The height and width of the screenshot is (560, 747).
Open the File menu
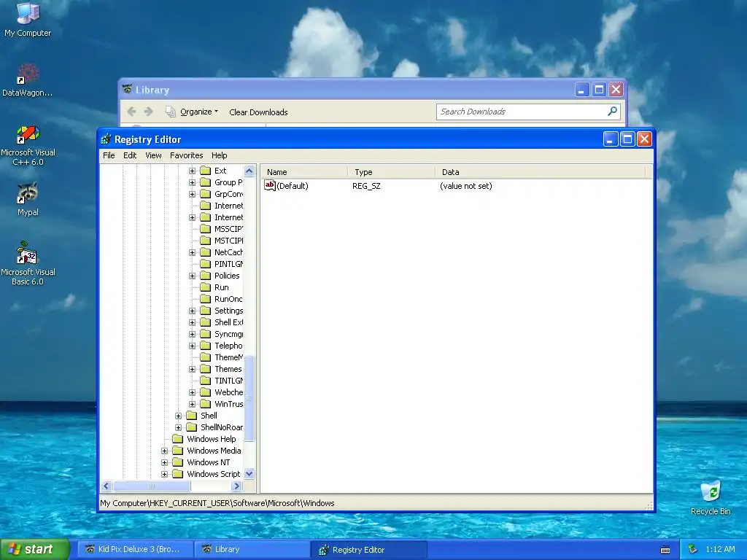(109, 155)
